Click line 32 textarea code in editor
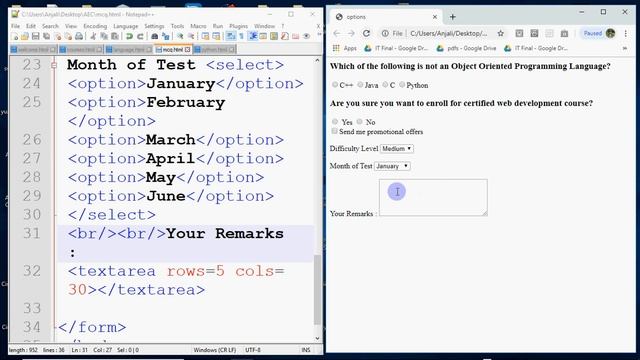Image resolution: width=640 pixels, height=360 pixels. click(x=176, y=280)
